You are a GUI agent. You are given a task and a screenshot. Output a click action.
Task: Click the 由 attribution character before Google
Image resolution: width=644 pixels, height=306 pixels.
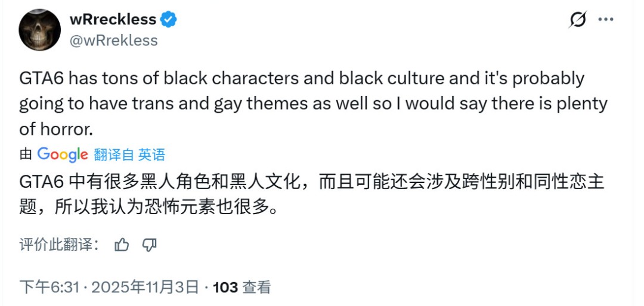click(26, 155)
